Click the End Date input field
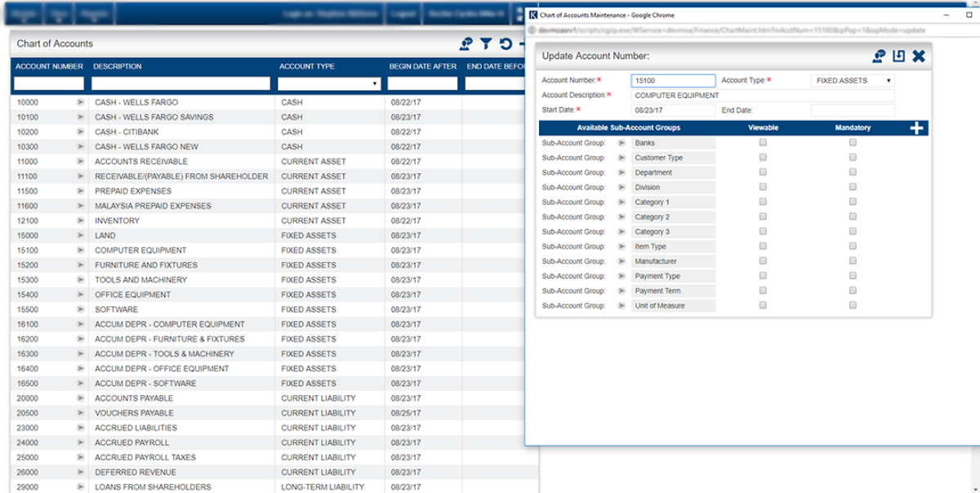This screenshot has height=493, width=980. click(x=853, y=110)
